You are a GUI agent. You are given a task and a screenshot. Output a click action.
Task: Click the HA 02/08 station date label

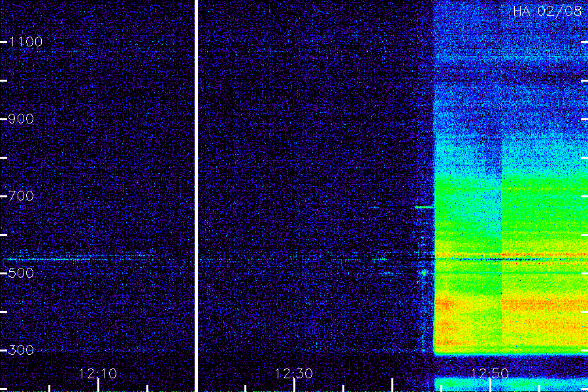[x=547, y=11]
